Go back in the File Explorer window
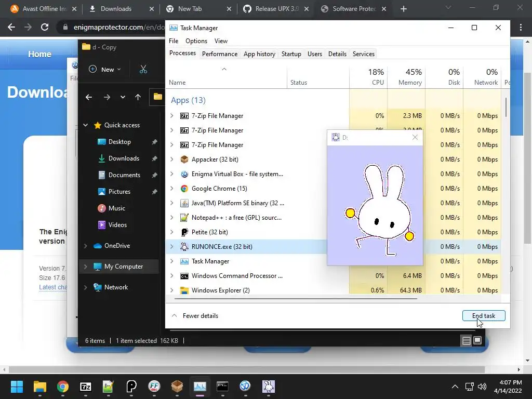 point(89,97)
